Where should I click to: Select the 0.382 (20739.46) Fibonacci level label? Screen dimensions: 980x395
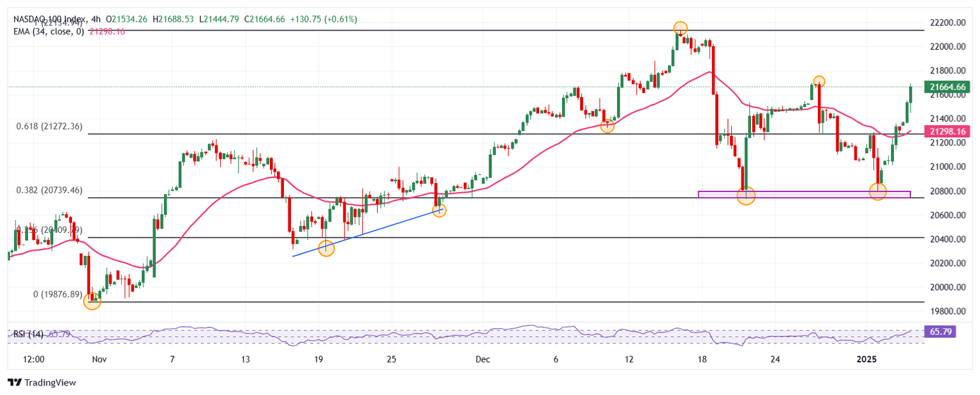(x=49, y=190)
